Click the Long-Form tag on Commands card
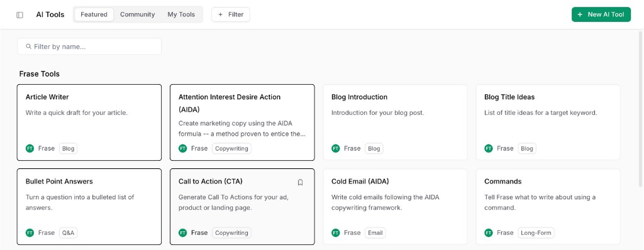The width and height of the screenshot is (644, 250). 536,233
